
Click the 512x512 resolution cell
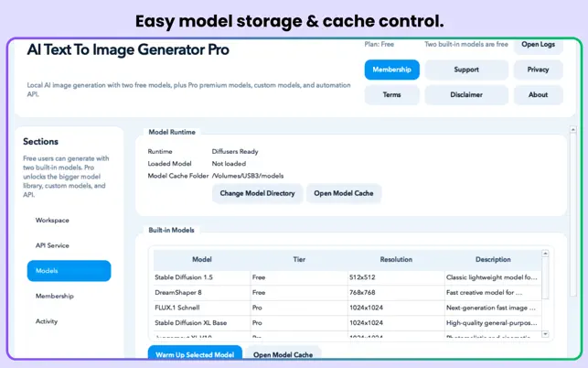click(396, 277)
